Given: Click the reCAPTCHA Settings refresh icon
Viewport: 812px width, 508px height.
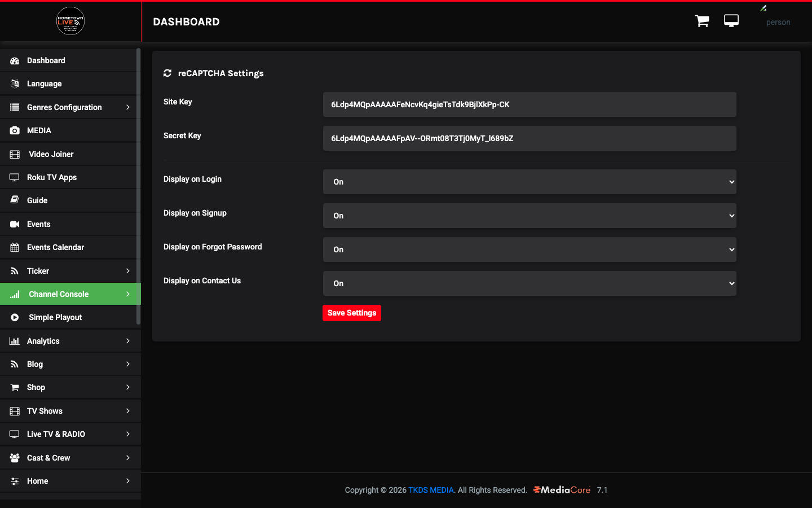Looking at the screenshot, I should [167, 73].
